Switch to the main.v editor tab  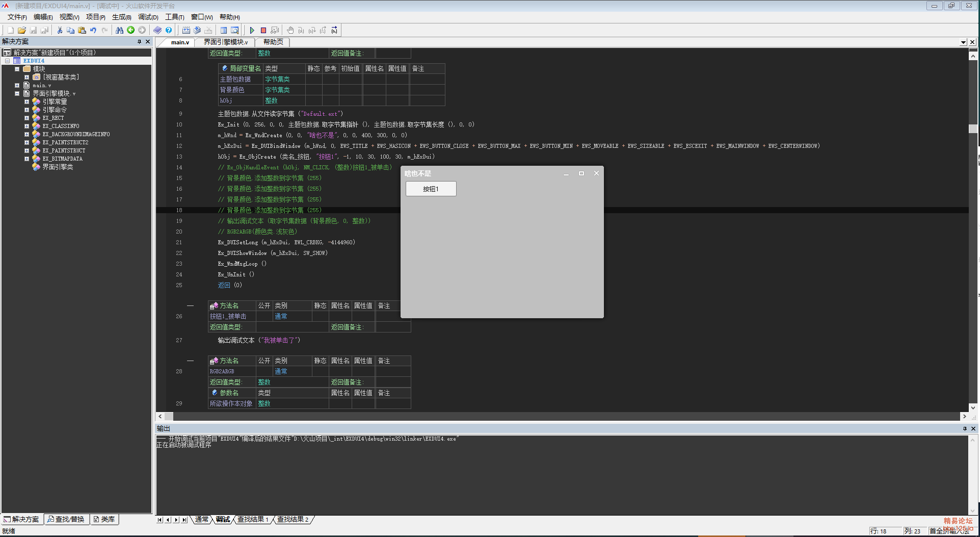[x=180, y=42]
